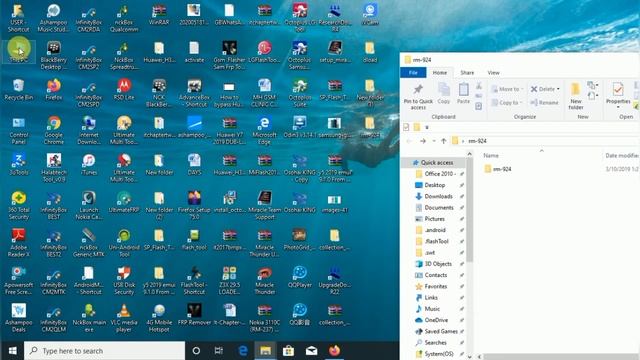Open the USB Disk Security icon
Screen dimensions: 640x360
tap(124, 280)
